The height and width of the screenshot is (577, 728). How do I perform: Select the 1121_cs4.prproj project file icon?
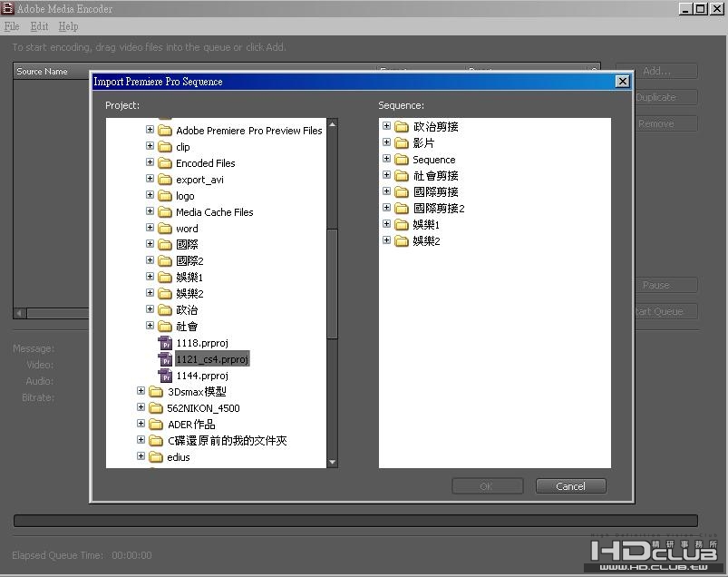165,359
